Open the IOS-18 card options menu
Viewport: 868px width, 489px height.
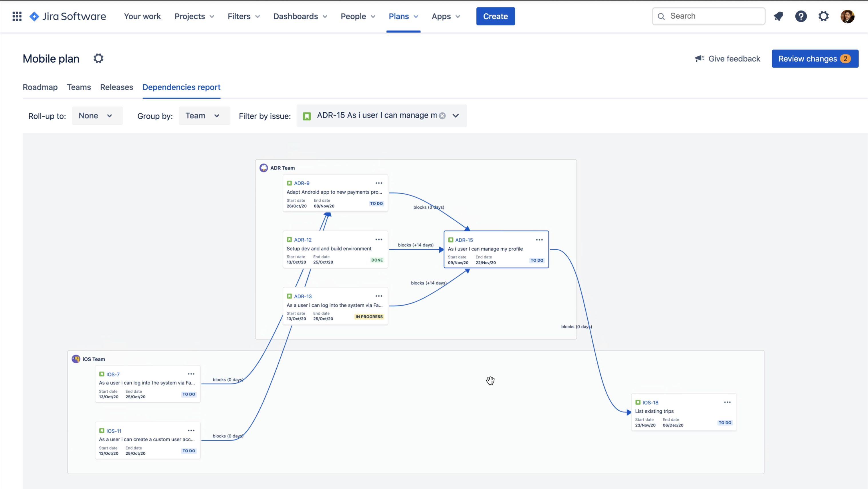coord(728,402)
